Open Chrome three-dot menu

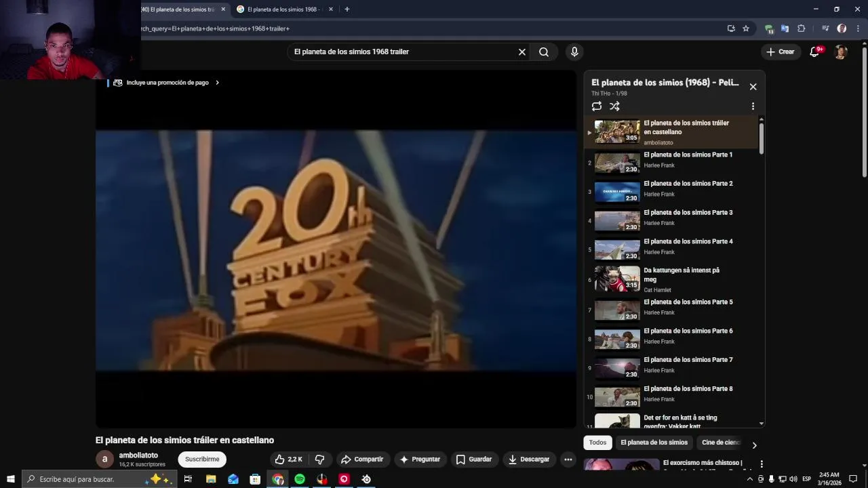tap(858, 28)
